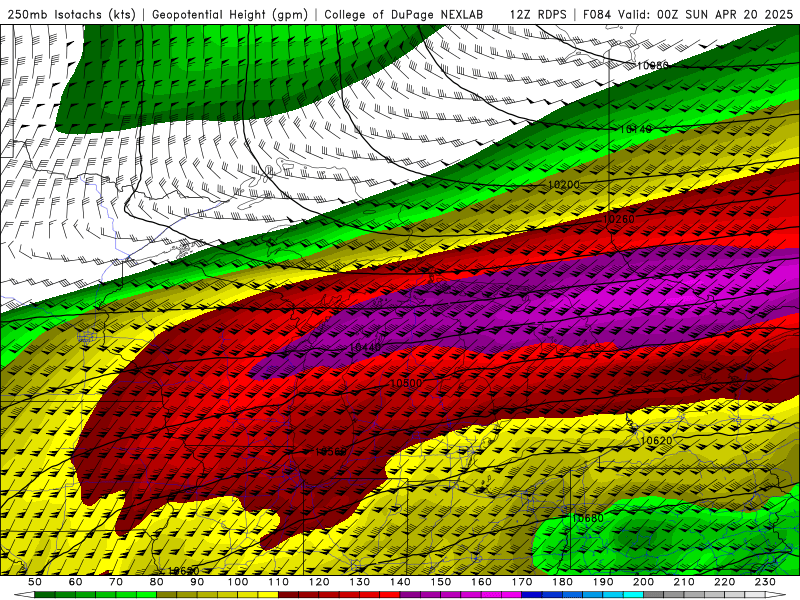This screenshot has height=600, width=800.
Task: Click the 160 tick label on color scale
Action: click(481, 582)
